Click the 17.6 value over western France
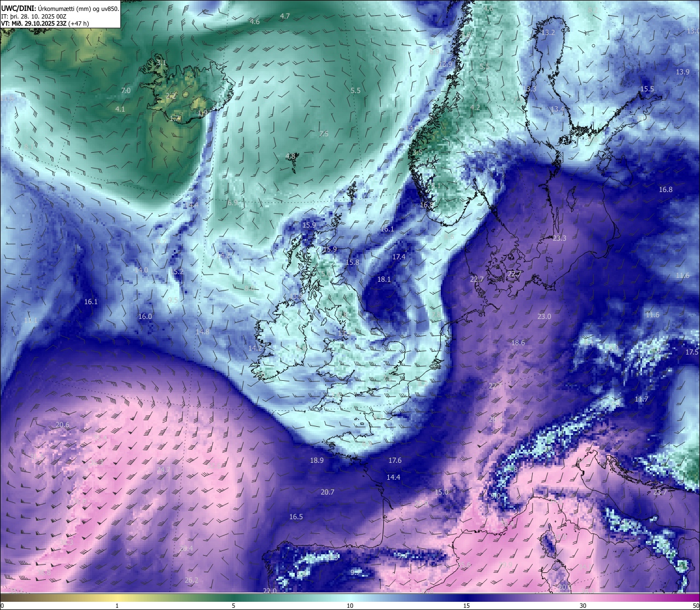The width and height of the screenshot is (700, 610). tap(395, 461)
